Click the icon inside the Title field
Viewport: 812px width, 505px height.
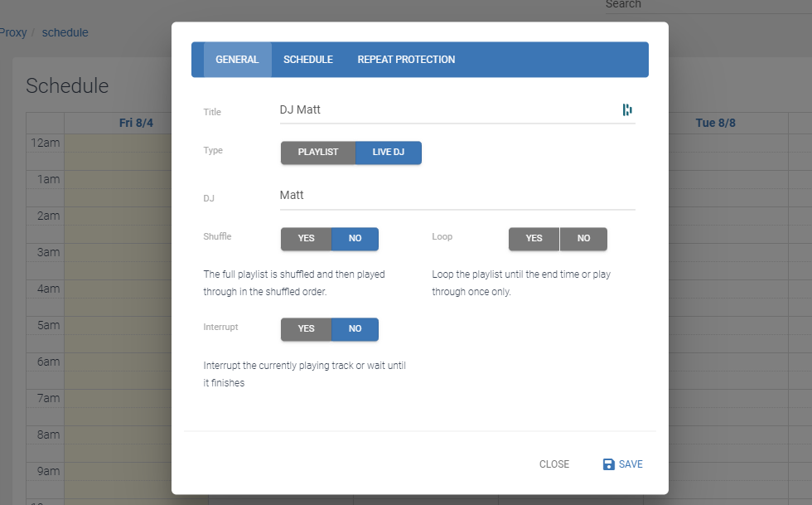click(x=627, y=109)
